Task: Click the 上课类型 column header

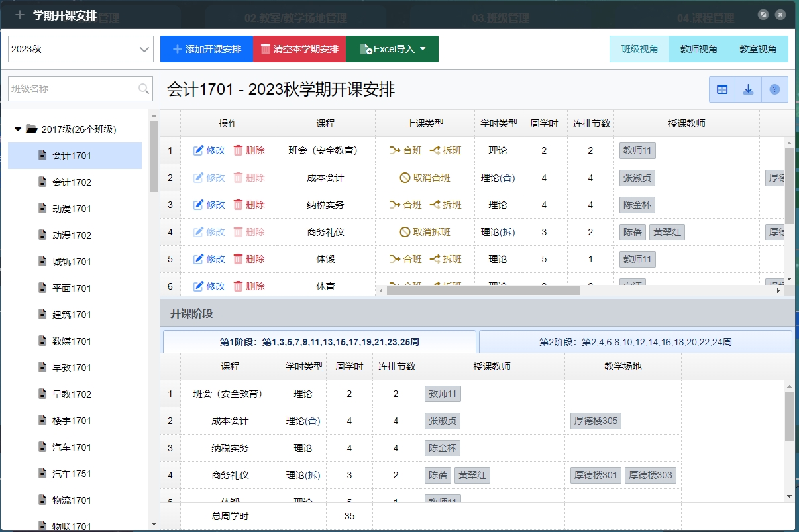Action: coord(425,123)
